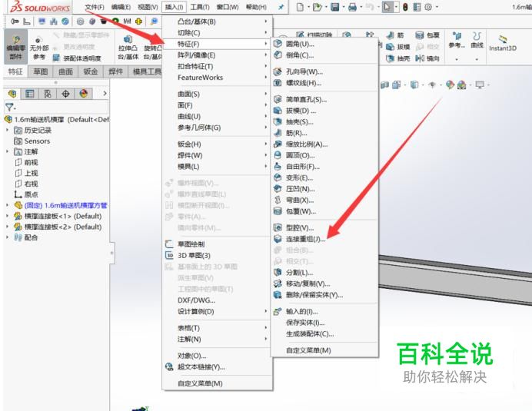The width and height of the screenshot is (532, 411).
Task: Select the 原点 origin in tree
Action: tap(26, 194)
